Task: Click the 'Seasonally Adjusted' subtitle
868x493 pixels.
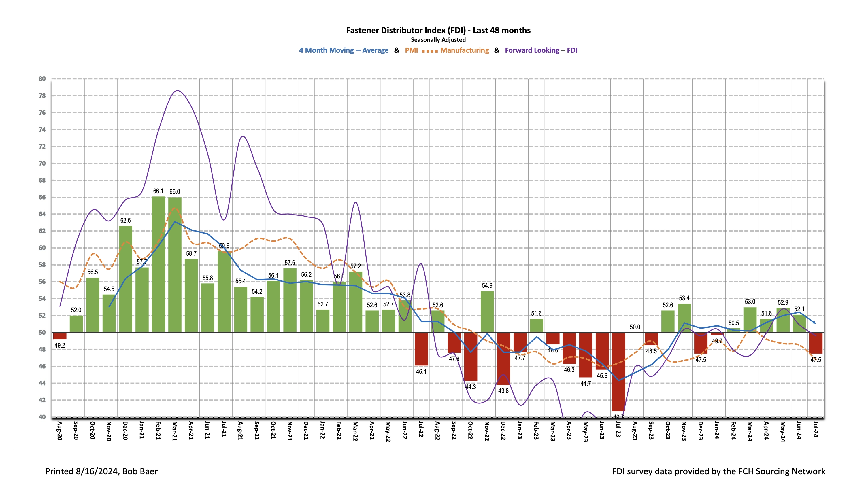Action: pos(438,40)
